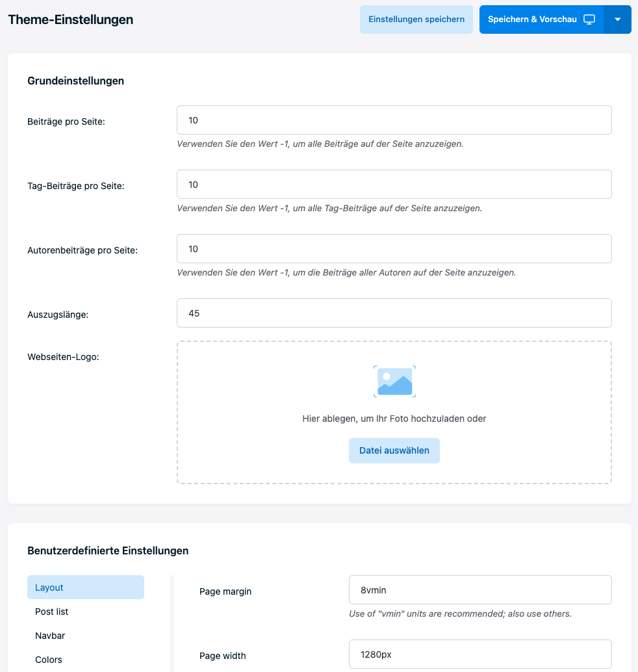
Task: Click the monitor preview icon inside Speichern & Vorschau
Action: [589, 19]
